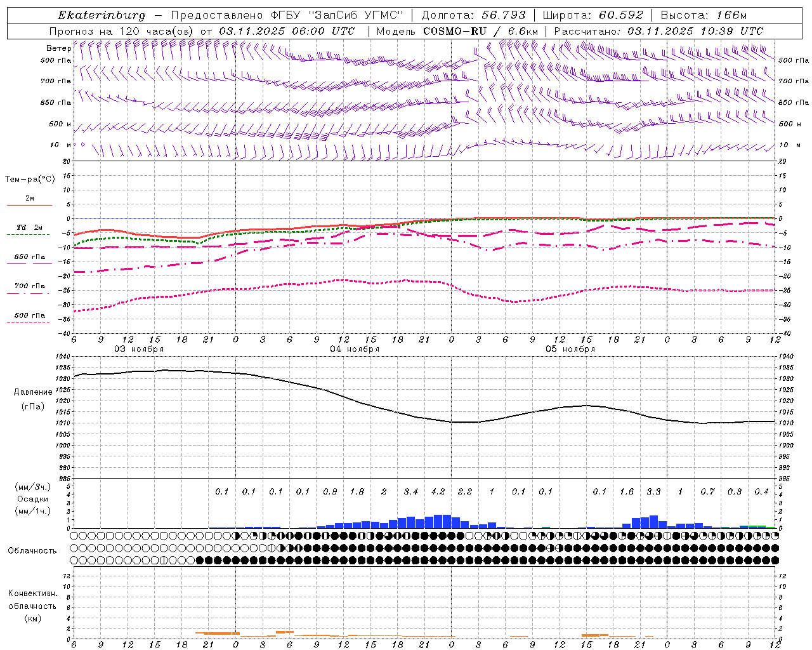The width and height of the screenshot is (812, 650).
Task: Click the 'Ветер' wind panel label
Action: [x=59, y=48]
